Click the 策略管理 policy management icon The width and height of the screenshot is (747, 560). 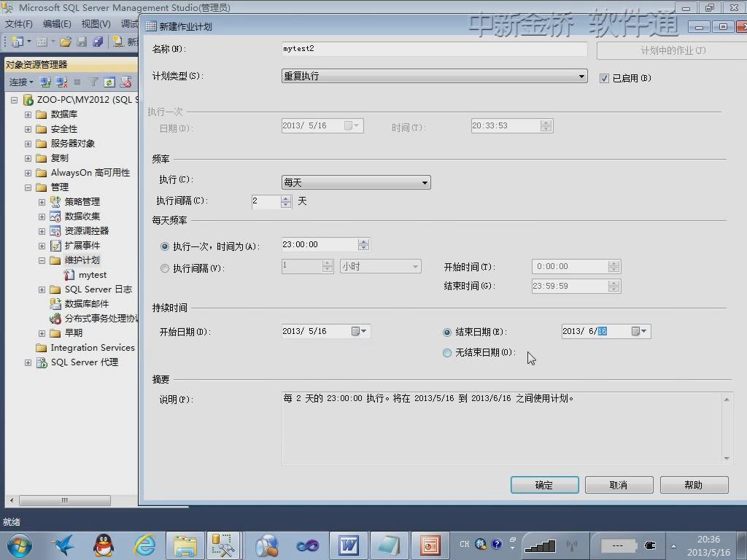click(55, 202)
